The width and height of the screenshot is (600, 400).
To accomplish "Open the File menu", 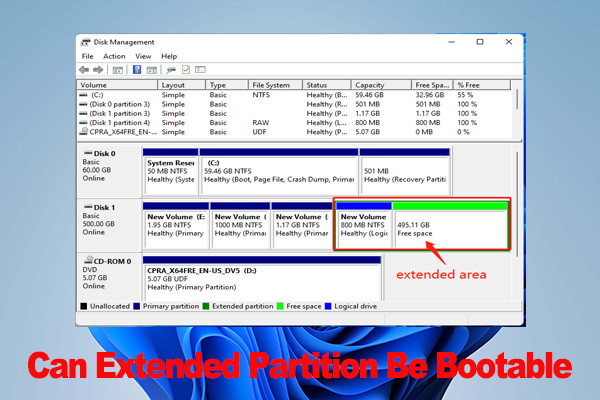I will coord(88,56).
